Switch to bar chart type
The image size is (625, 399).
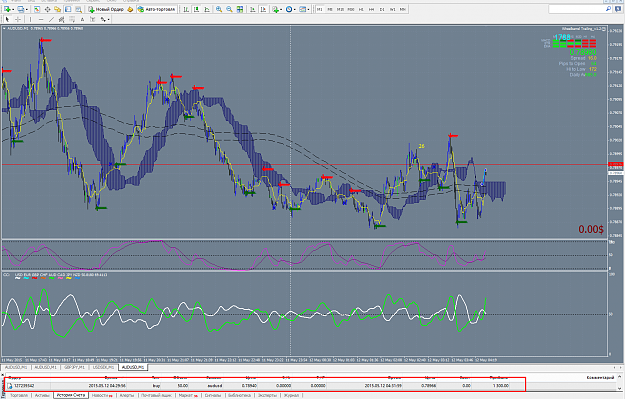pos(186,9)
